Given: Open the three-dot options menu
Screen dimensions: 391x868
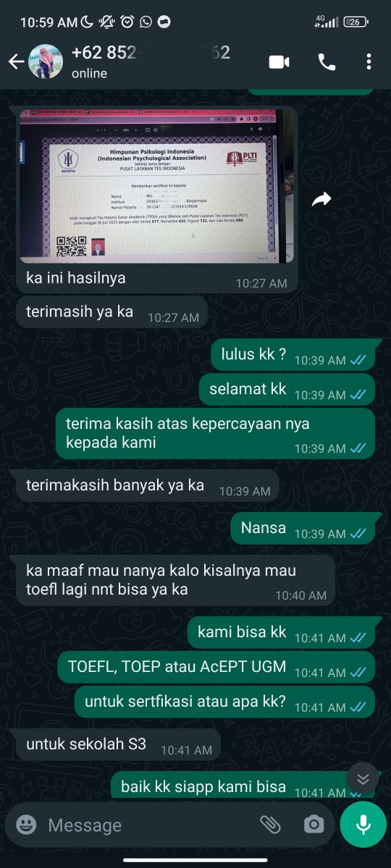Looking at the screenshot, I should (369, 62).
